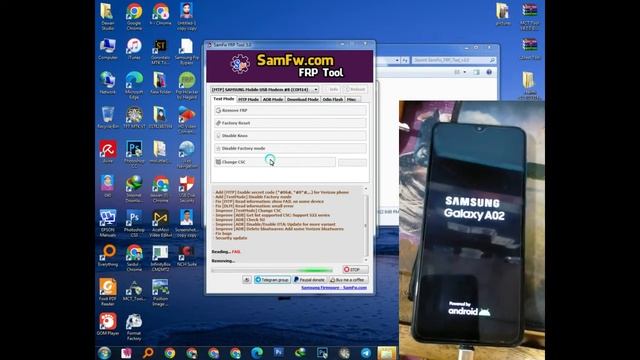The width and height of the screenshot is (640, 360).
Task: Open the Frp Hijacker by Hagard desktop icon
Action: pos(187,86)
